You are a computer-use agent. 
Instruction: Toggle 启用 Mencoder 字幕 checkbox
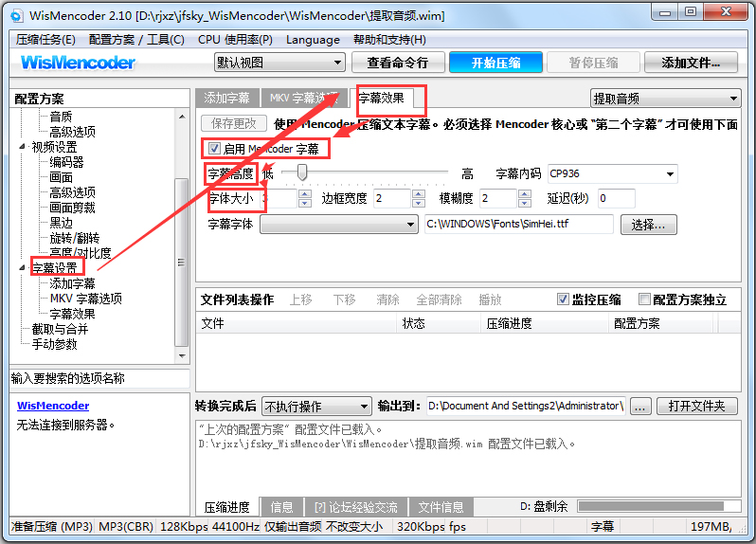pyautogui.click(x=214, y=149)
